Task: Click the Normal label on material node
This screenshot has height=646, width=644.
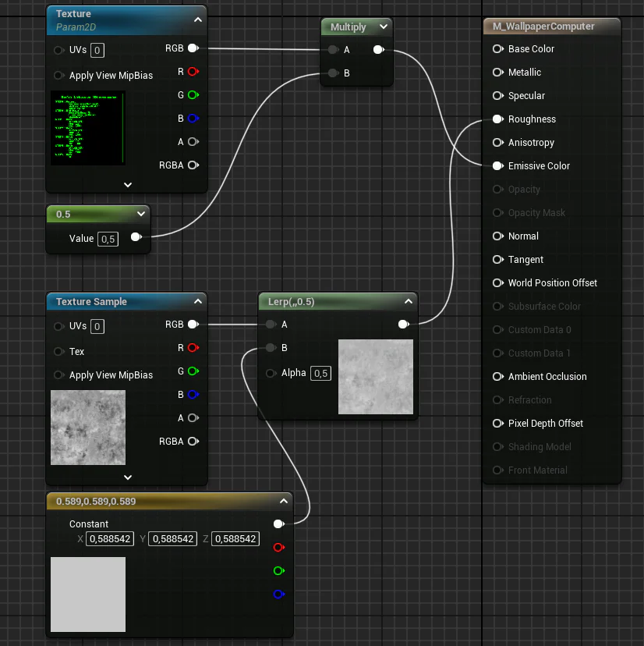Action: coord(523,236)
